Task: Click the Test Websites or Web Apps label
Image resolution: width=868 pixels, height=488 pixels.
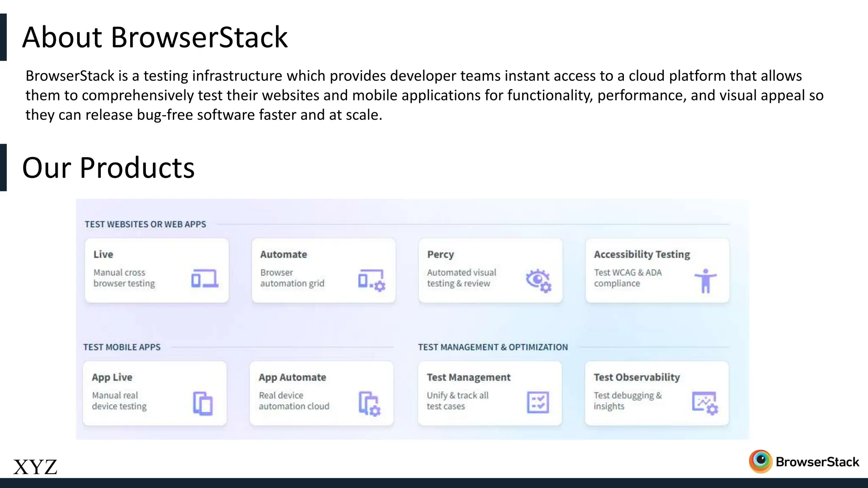Action: 145,224
